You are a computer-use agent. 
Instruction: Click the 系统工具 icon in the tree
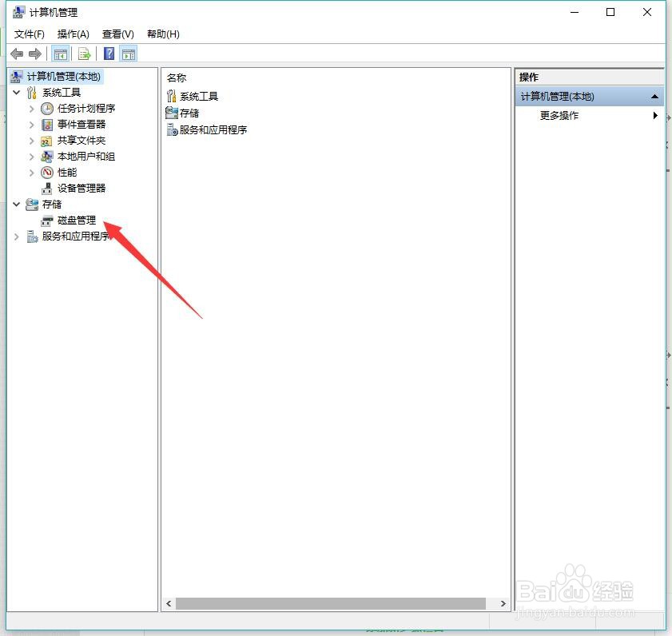coord(32,92)
